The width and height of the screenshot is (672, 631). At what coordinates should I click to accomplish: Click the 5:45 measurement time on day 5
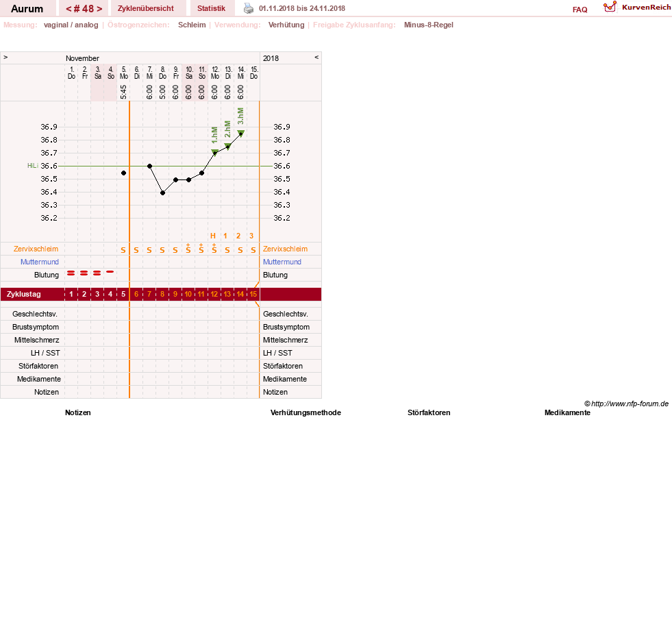coord(123,92)
